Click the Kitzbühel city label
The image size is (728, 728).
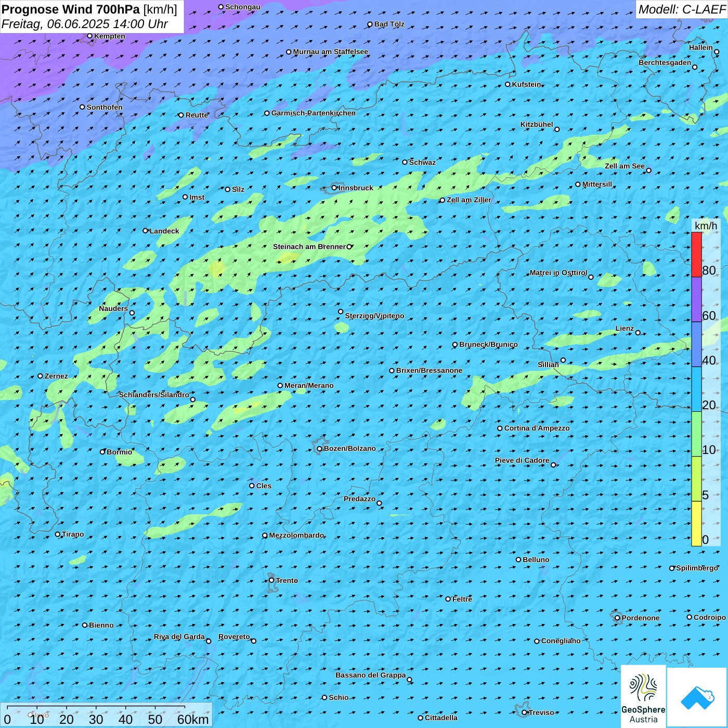click(x=537, y=124)
